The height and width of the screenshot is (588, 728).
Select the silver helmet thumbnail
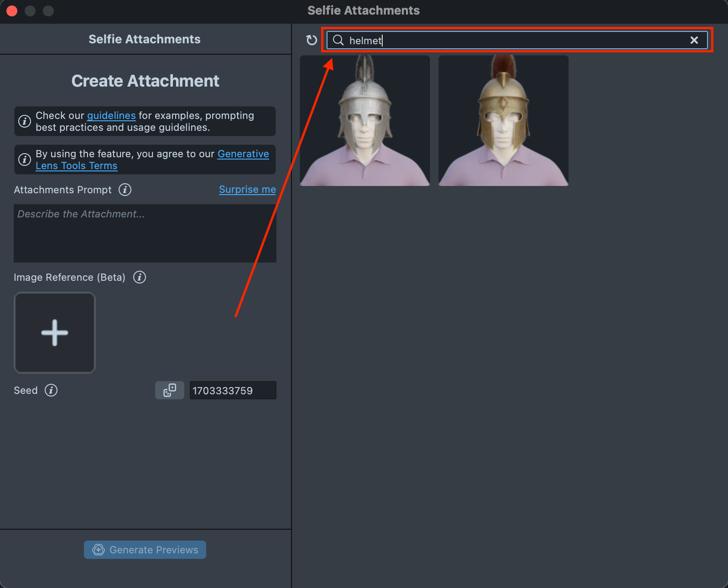[365, 121]
